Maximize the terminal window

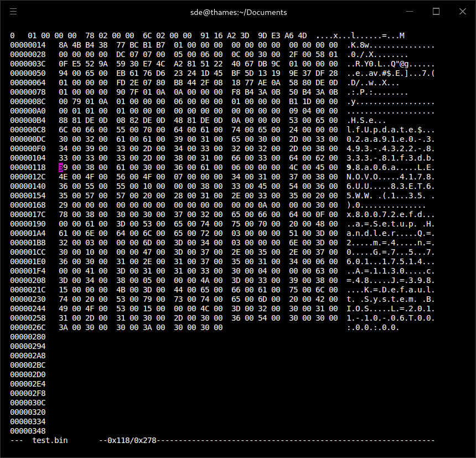(x=436, y=12)
